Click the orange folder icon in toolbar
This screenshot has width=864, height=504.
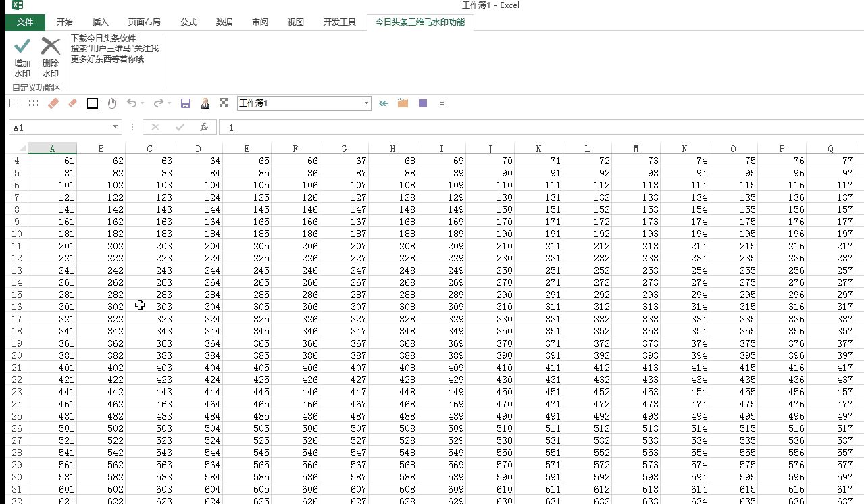[403, 103]
